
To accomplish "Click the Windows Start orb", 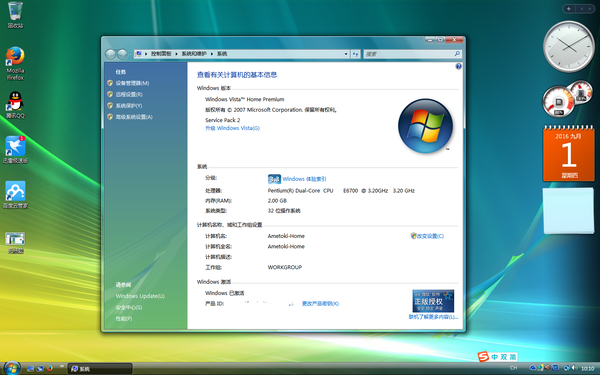I will pos(11,368).
